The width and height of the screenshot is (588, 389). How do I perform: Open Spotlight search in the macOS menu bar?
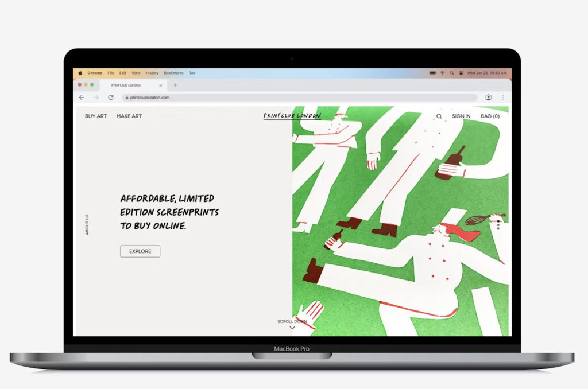click(x=452, y=73)
